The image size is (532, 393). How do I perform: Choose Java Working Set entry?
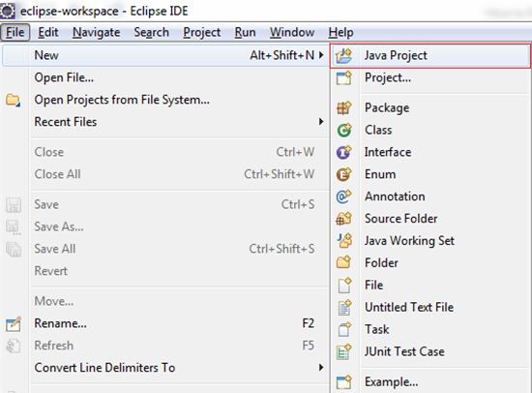tap(429, 240)
